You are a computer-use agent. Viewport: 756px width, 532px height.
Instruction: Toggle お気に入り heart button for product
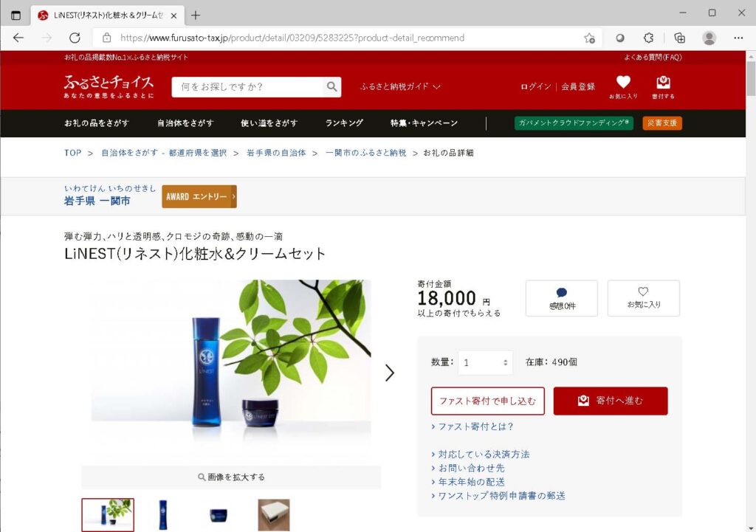[643, 298]
